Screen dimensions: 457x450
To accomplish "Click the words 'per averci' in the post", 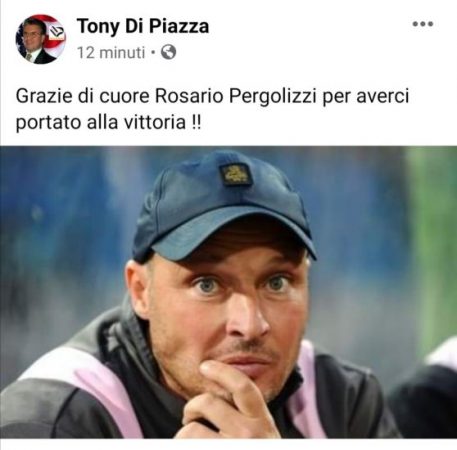I will [365, 97].
